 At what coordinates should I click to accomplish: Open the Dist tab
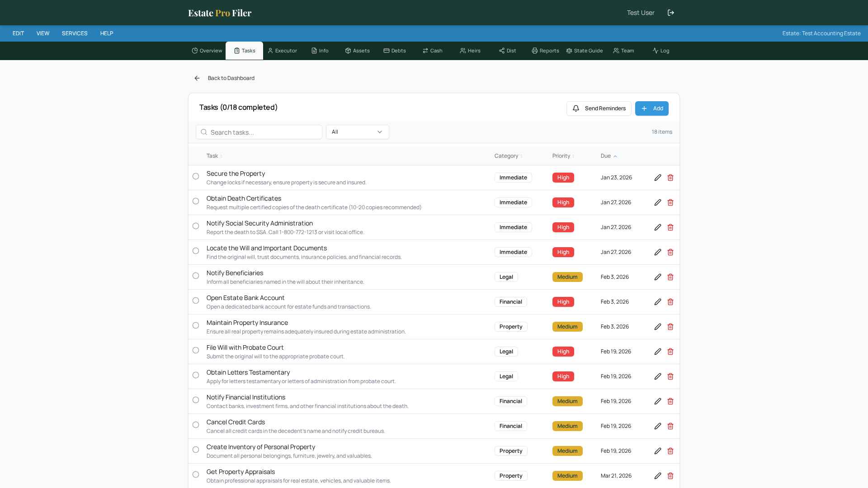508,51
